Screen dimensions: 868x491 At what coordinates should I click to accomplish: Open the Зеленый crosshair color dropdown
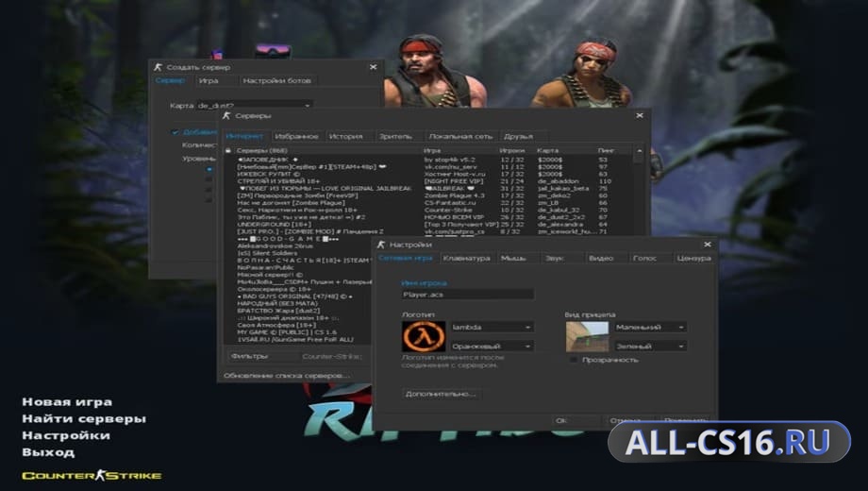650,346
